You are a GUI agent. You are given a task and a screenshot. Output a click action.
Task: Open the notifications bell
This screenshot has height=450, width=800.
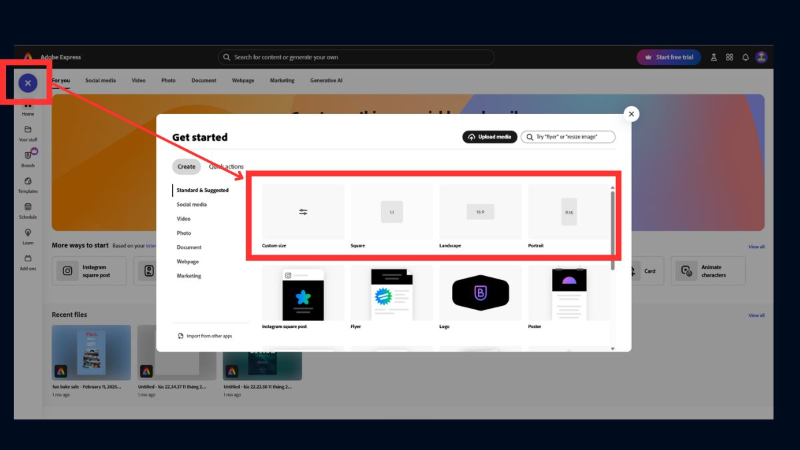pyautogui.click(x=745, y=57)
